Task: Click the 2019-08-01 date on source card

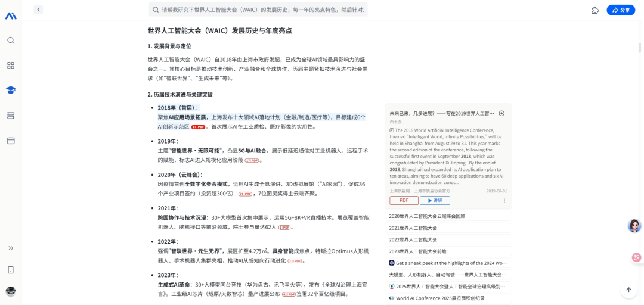Action: tap(497, 191)
